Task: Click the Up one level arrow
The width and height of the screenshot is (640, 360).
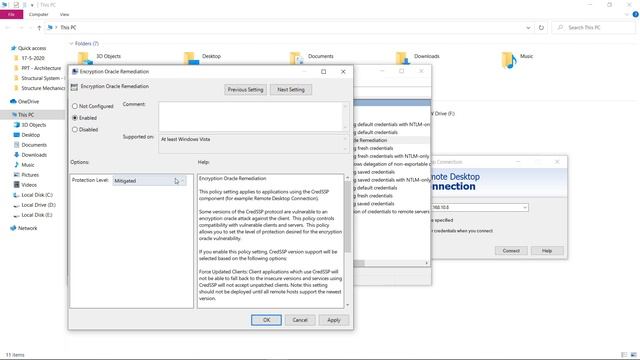Action: click(x=39, y=28)
